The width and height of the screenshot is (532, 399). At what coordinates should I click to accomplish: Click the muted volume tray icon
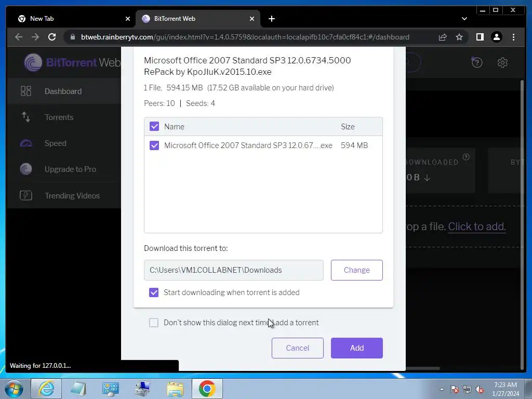point(480,390)
